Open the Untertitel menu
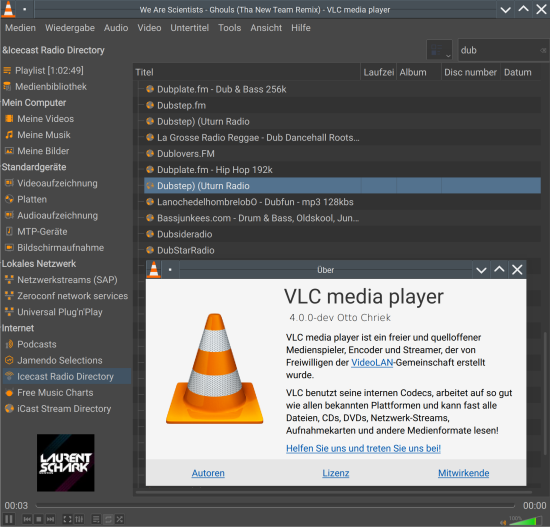 pyautogui.click(x=189, y=28)
